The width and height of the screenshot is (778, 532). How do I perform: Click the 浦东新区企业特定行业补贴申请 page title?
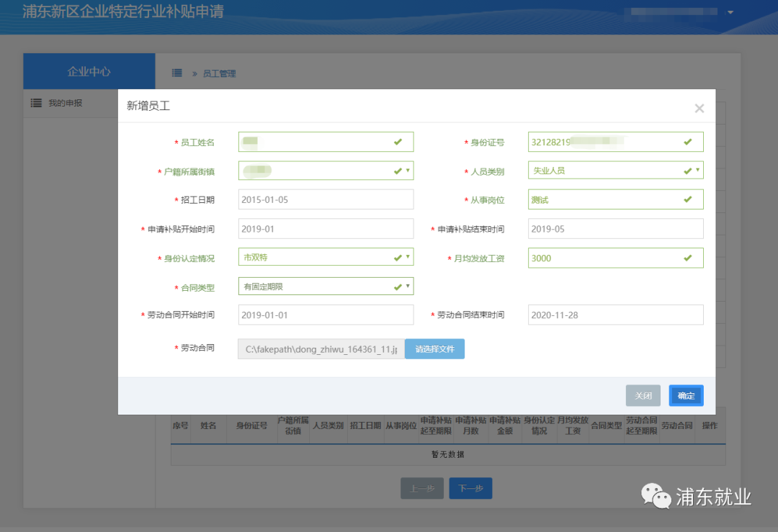123,12
